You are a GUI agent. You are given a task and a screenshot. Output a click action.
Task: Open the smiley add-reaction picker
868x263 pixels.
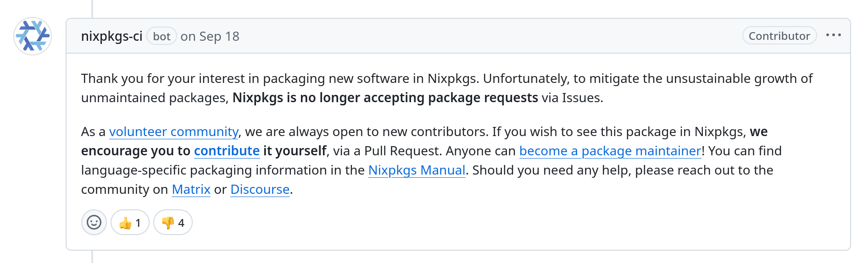(x=94, y=222)
